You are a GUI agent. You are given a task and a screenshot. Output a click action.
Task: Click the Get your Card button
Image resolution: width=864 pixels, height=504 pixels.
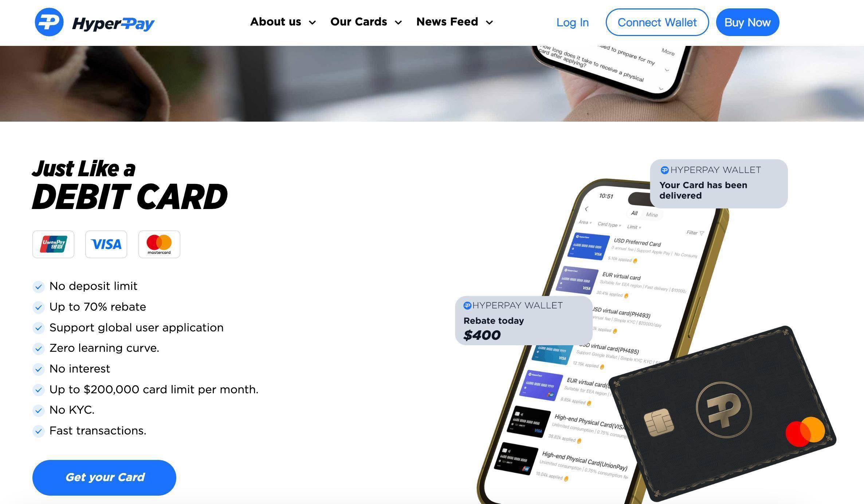pyautogui.click(x=105, y=478)
